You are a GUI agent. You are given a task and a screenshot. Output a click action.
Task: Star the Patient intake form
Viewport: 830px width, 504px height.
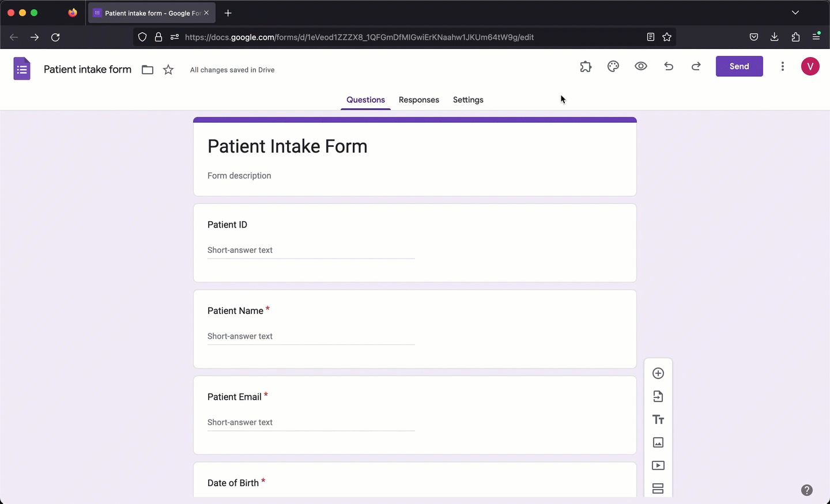(x=168, y=70)
